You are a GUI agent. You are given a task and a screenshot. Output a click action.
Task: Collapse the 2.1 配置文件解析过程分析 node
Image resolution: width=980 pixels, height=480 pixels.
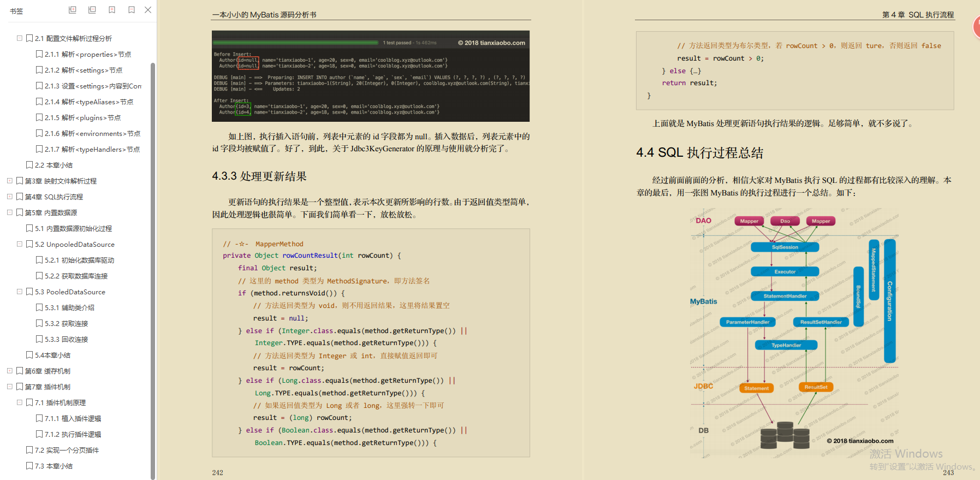[20, 38]
